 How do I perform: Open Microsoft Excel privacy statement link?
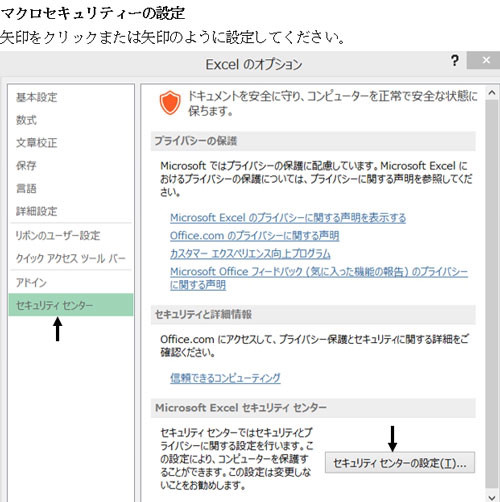[288, 218]
